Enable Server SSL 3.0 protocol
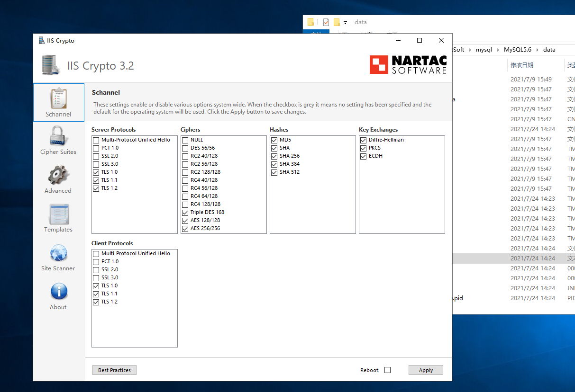Screen dimensions: 575x392 point(96,164)
